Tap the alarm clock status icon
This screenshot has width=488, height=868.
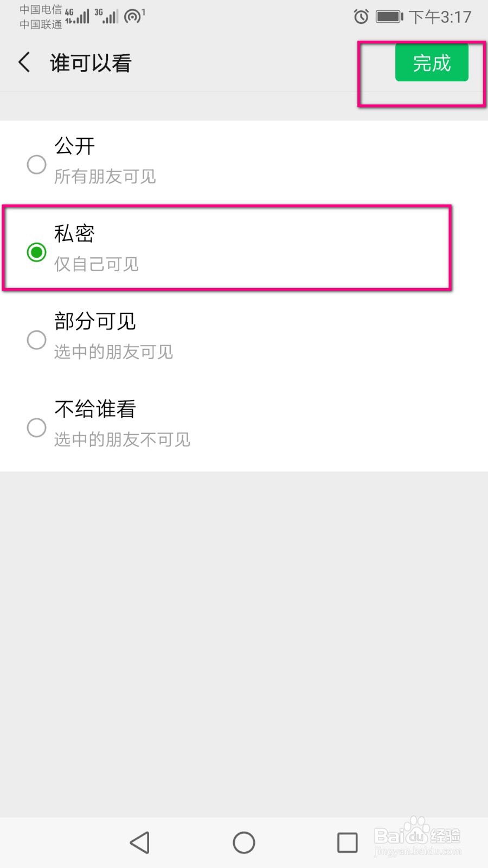pyautogui.click(x=361, y=17)
